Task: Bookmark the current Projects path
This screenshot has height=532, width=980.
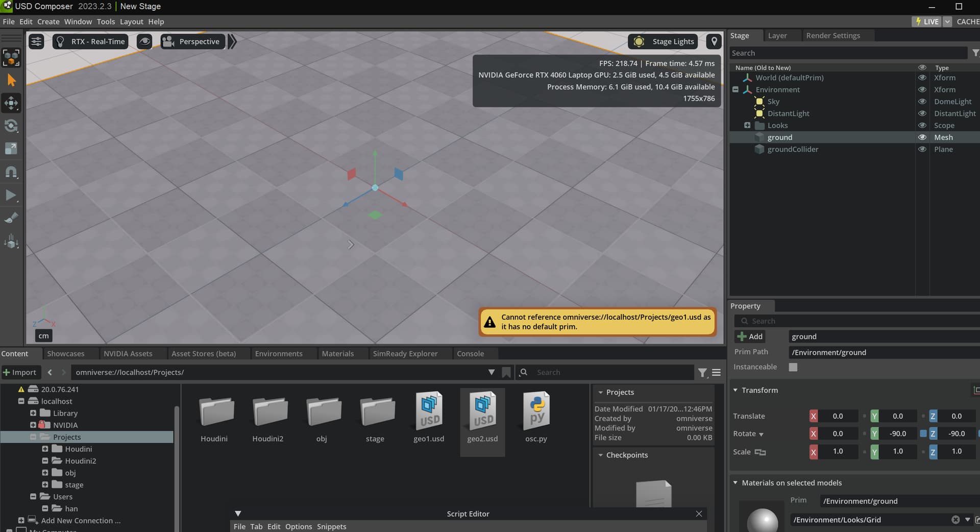Action: point(506,372)
